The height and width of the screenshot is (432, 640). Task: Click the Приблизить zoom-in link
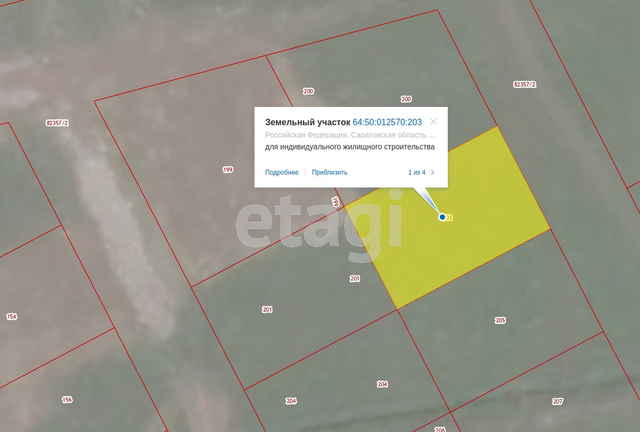click(x=329, y=172)
